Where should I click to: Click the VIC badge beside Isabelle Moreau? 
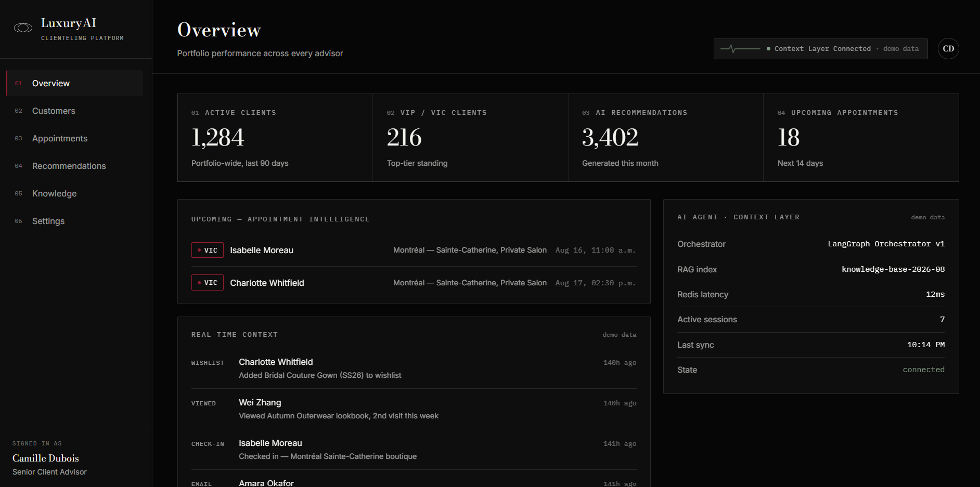208,250
